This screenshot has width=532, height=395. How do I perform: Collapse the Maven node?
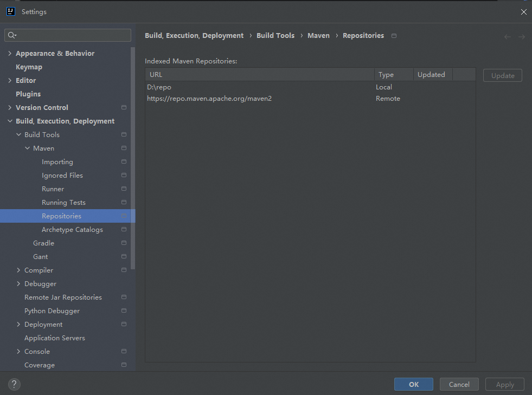click(x=28, y=148)
